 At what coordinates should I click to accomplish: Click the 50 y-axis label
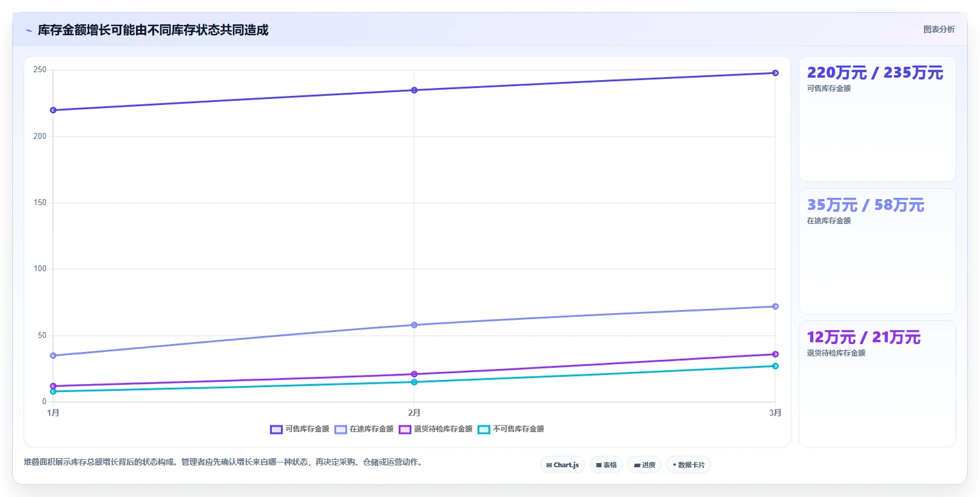[x=42, y=336]
